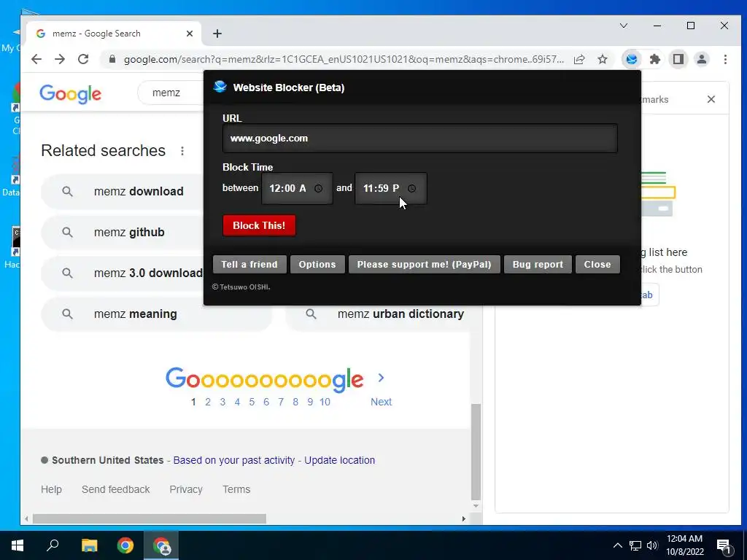The image size is (747, 560).
Task: Click the horizontal scrollbar right arrow
Action: pos(463,518)
